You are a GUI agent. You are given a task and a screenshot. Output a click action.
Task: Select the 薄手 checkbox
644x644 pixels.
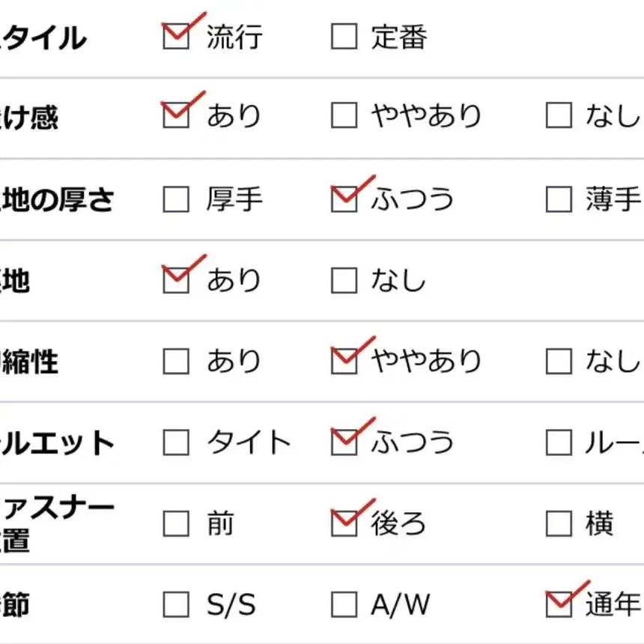[x=559, y=199]
